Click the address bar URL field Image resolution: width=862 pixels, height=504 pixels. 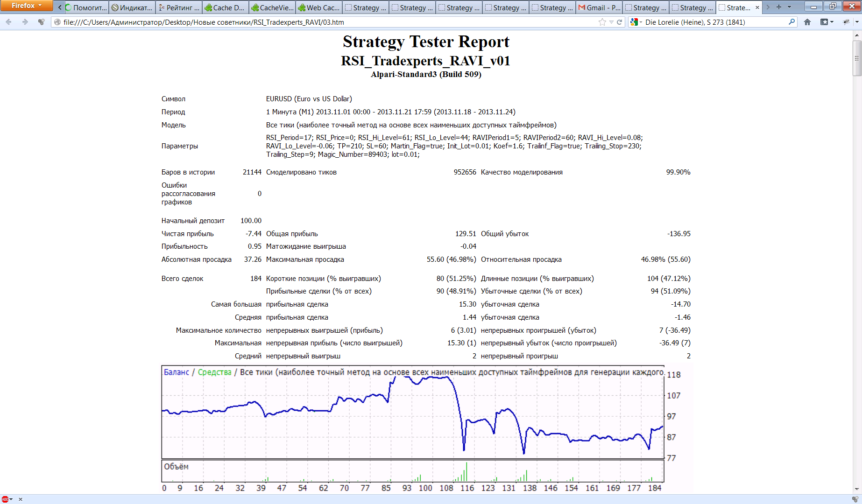click(x=327, y=22)
